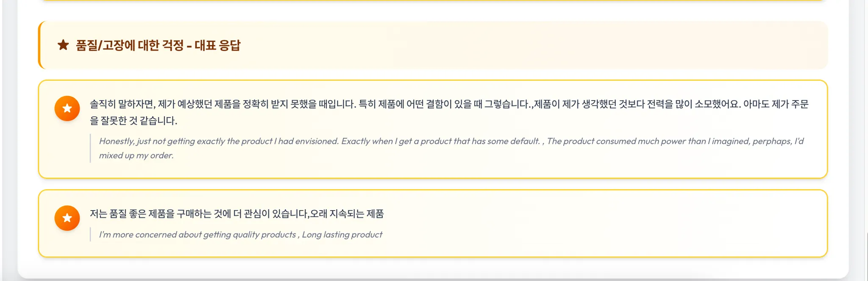Click the star icon beside the section heading

coord(63,45)
